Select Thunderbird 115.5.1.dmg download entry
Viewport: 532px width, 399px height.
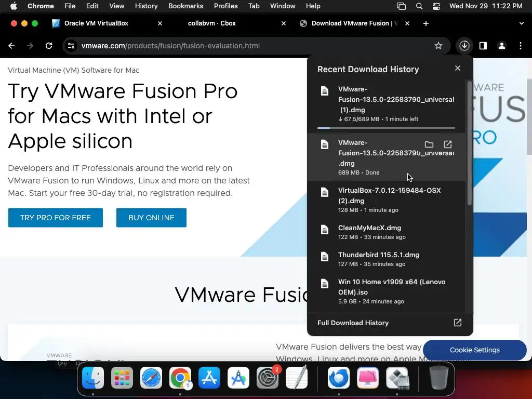pyautogui.click(x=387, y=259)
